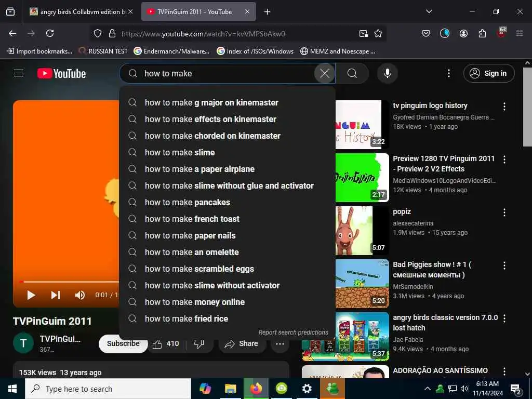Choose suggestion chorded on kinemaster
This screenshot has width=532, height=399.
[x=228, y=136]
